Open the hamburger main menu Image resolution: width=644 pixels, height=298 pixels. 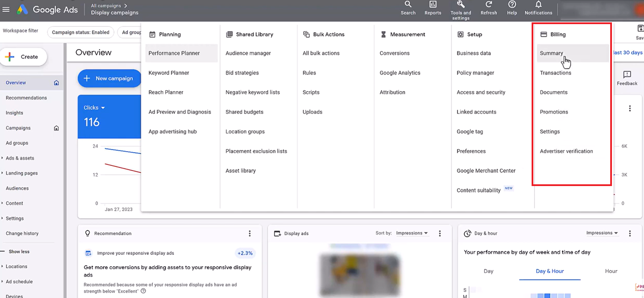pyautogui.click(x=6, y=9)
